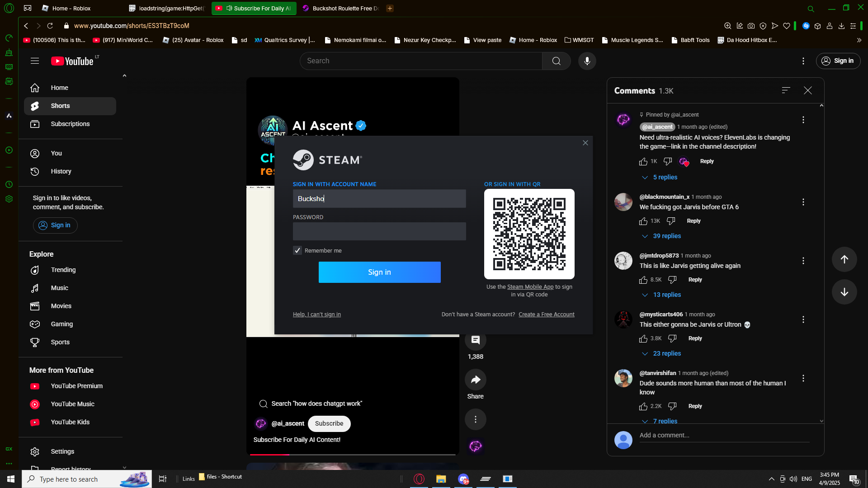Open History in the sidebar
This screenshot has width=868, height=488.
coord(70,171)
